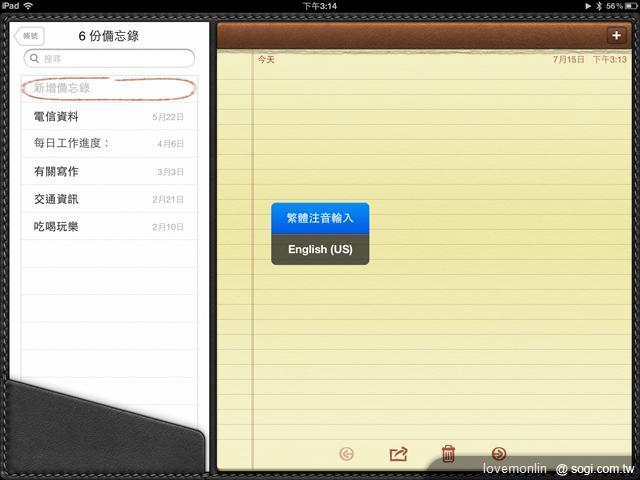Tap the play indicator in status bar
Image resolution: width=640 pixels, height=480 pixels.
pos(588,6)
